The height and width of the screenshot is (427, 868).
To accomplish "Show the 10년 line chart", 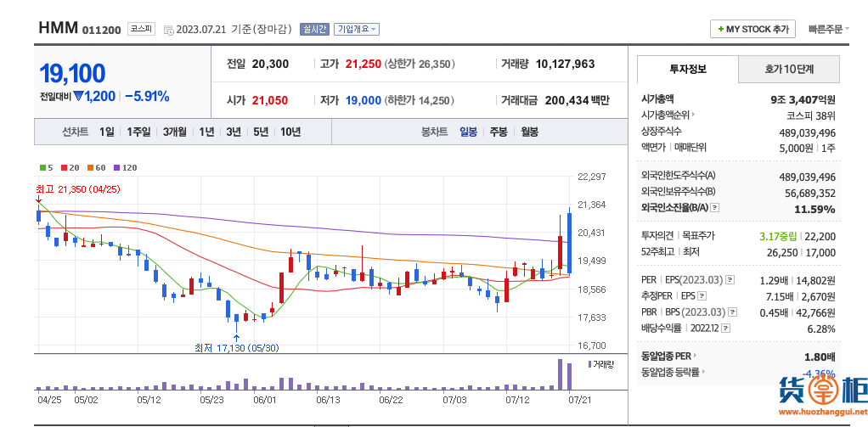I will [290, 132].
